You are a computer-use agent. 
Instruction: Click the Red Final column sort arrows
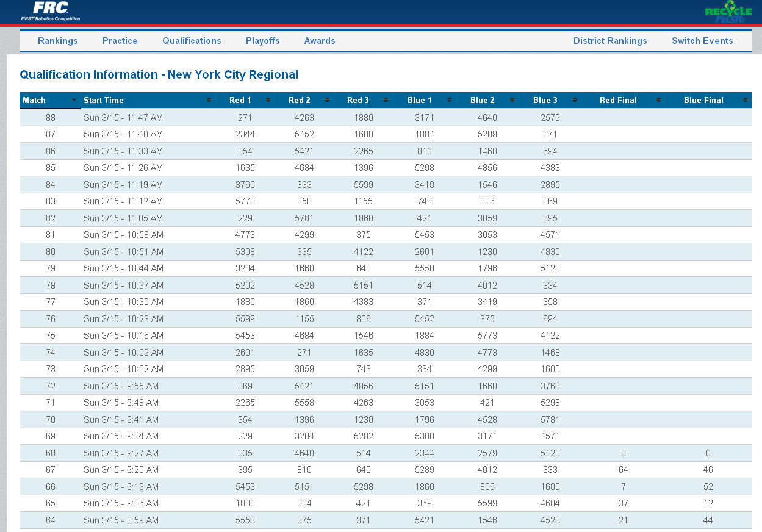(658, 100)
